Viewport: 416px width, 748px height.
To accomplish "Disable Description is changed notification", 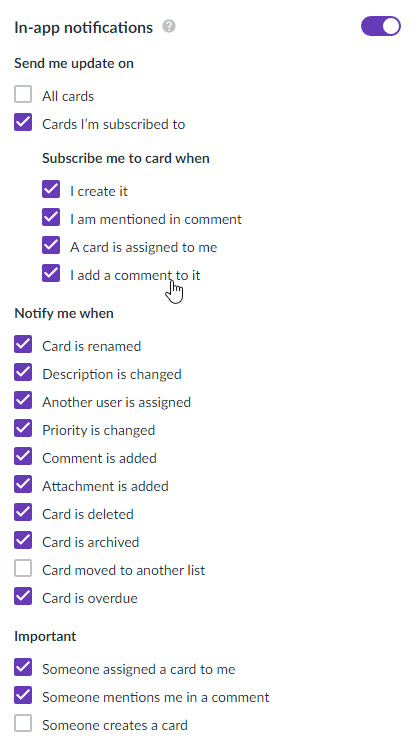I will point(23,373).
